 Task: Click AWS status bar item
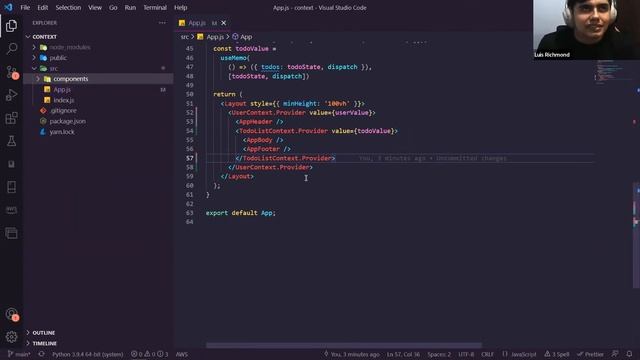click(x=182, y=354)
